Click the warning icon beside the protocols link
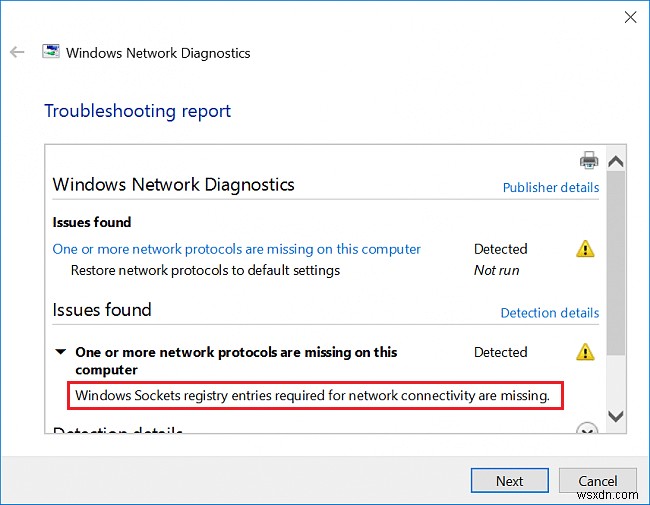650x505 pixels. (585, 249)
